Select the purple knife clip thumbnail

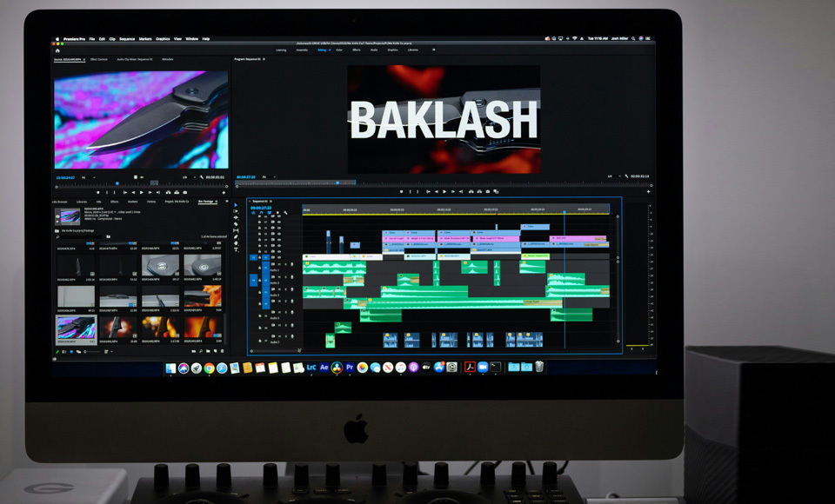[77, 327]
